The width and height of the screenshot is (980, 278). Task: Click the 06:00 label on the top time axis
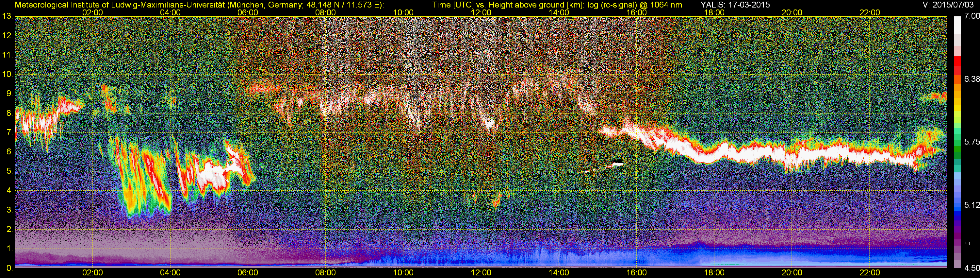(248, 12)
